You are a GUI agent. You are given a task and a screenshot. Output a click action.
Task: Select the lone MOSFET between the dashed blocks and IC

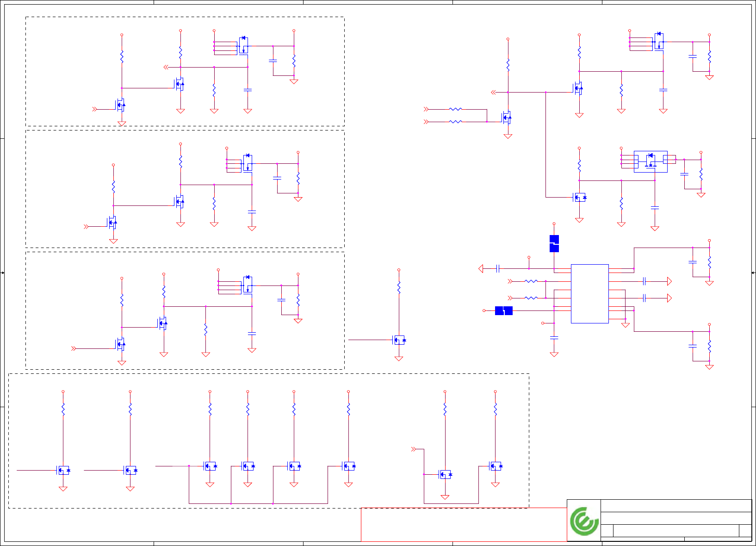click(399, 340)
